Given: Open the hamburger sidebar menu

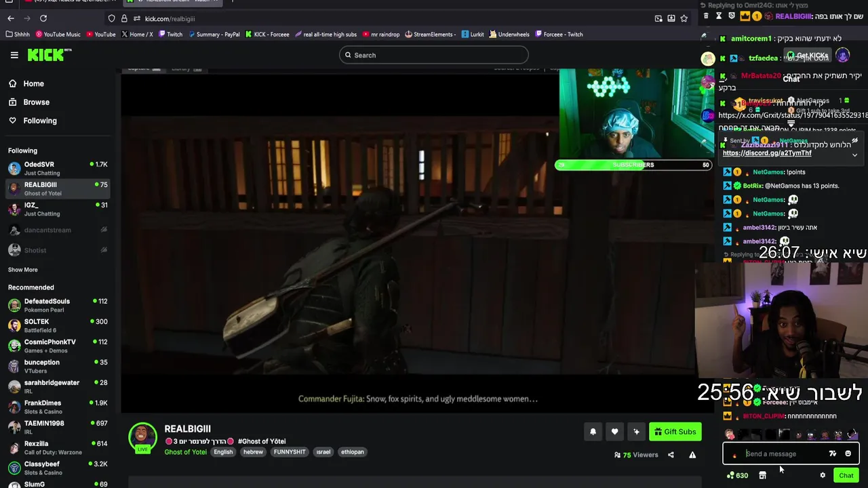Looking at the screenshot, I should 14,56.
